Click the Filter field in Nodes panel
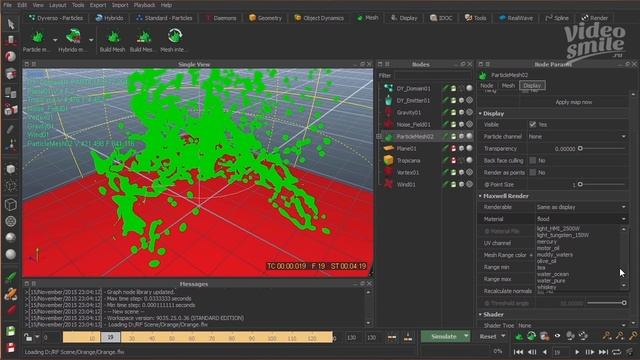The width and height of the screenshot is (640, 360). (x=434, y=76)
